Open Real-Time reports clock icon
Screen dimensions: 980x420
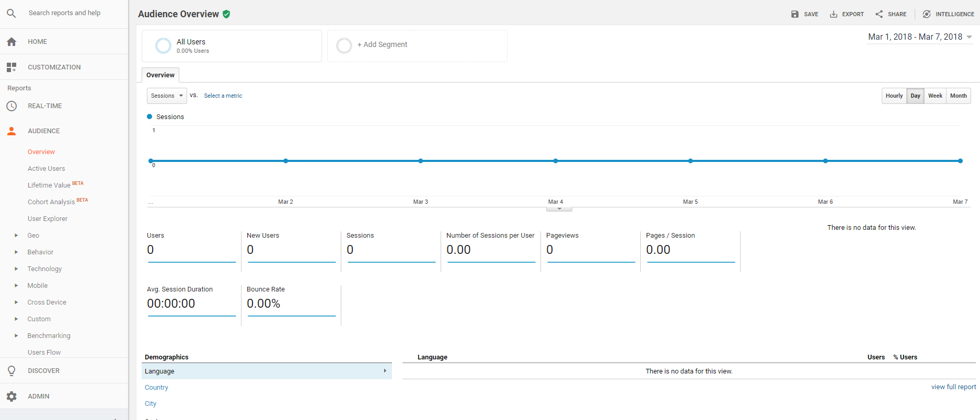(x=11, y=106)
